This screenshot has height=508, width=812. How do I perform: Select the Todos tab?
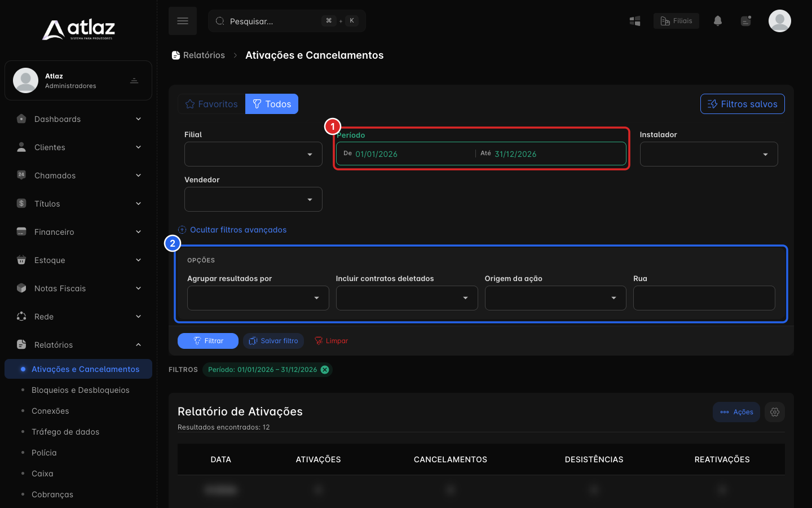click(x=272, y=104)
